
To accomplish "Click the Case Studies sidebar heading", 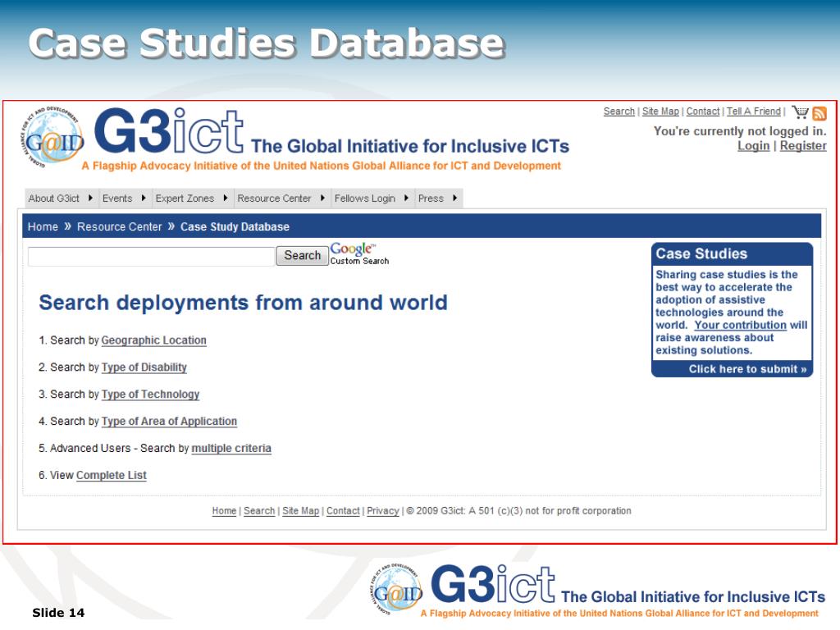I will [x=701, y=253].
